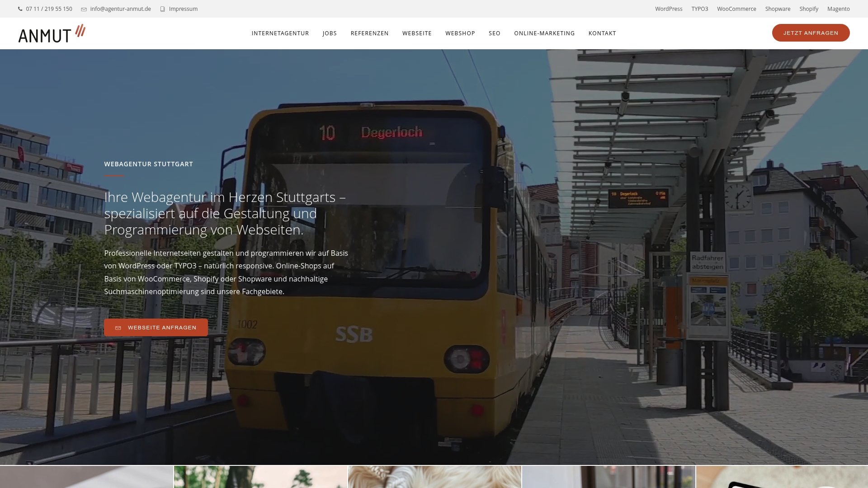868x488 pixels.
Task: Open the Internetagentur menu
Action: (x=280, y=33)
